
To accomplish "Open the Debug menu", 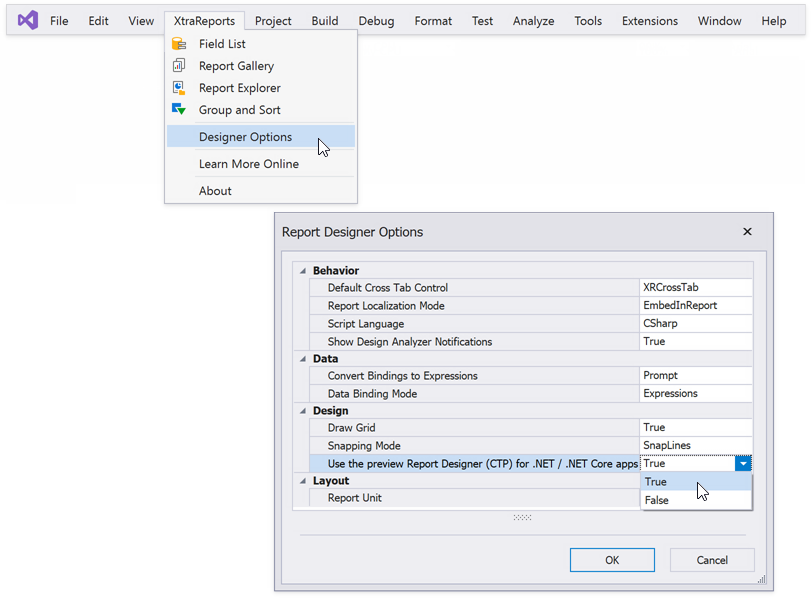I will coord(376,20).
